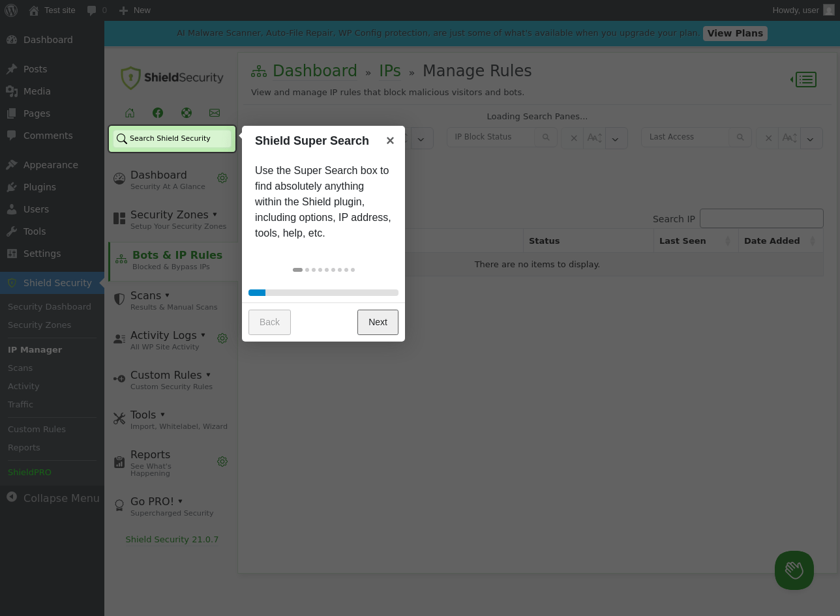Click the envelope newsletter icon
The image size is (840, 616).
[215, 113]
